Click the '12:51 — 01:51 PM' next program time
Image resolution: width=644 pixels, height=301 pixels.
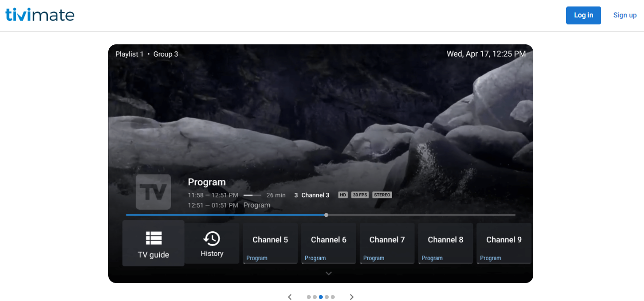pyautogui.click(x=213, y=205)
